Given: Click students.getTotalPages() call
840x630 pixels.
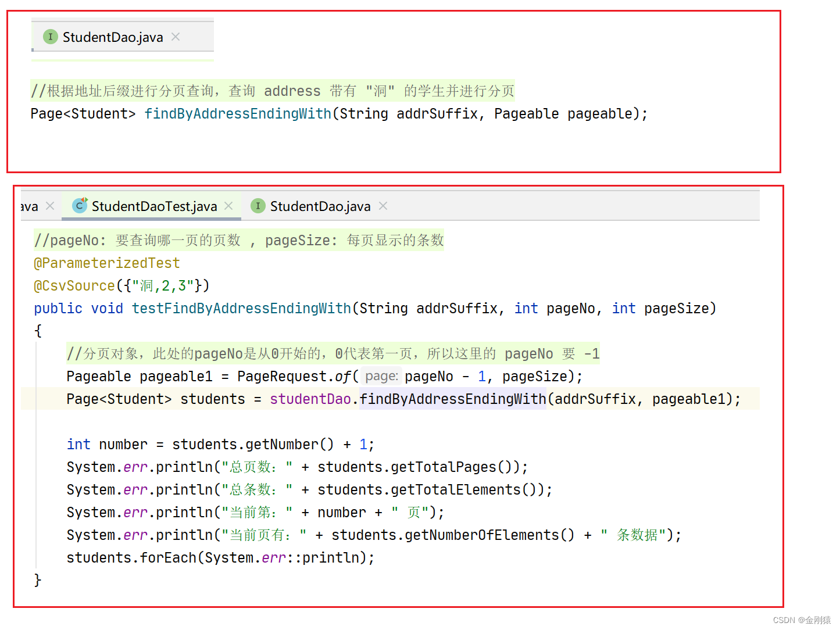Looking at the screenshot, I should pos(419,467).
